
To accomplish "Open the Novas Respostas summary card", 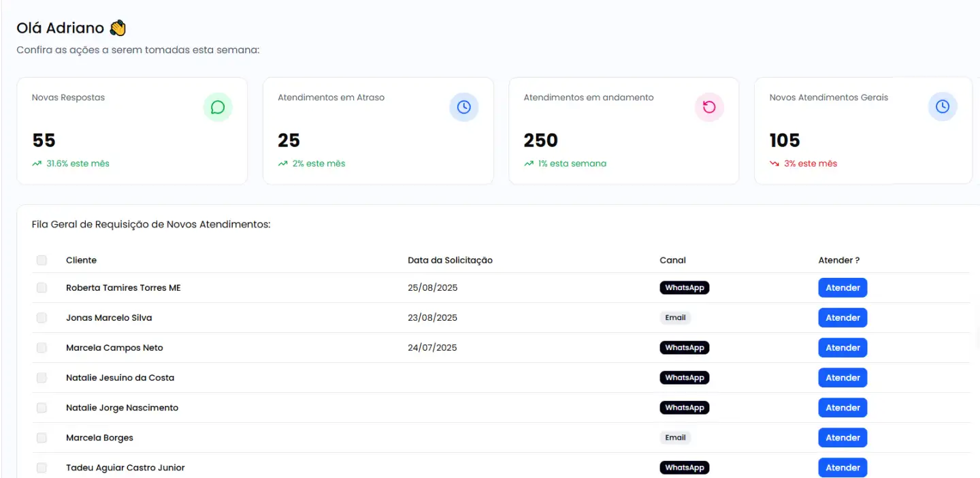I will point(131,131).
